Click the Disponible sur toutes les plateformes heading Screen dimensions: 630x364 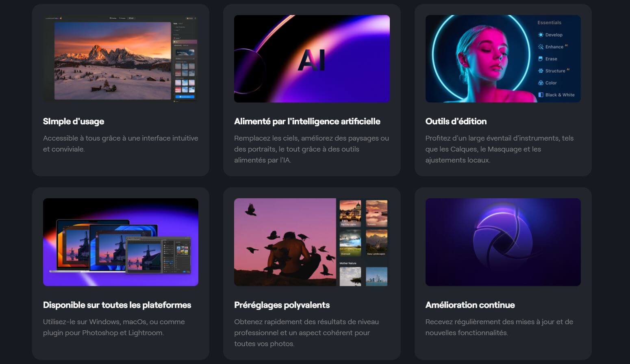117,305
